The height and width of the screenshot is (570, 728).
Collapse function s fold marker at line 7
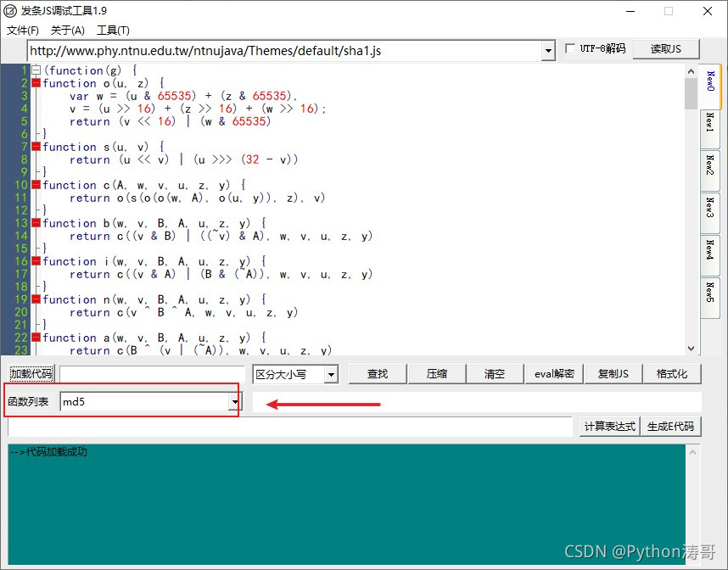(36, 147)
